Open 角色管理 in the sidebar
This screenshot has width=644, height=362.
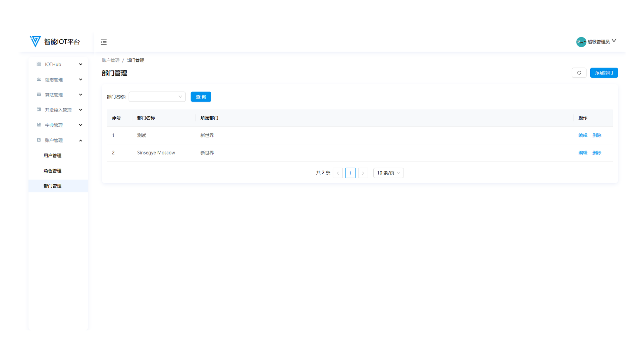coord(53,171)
